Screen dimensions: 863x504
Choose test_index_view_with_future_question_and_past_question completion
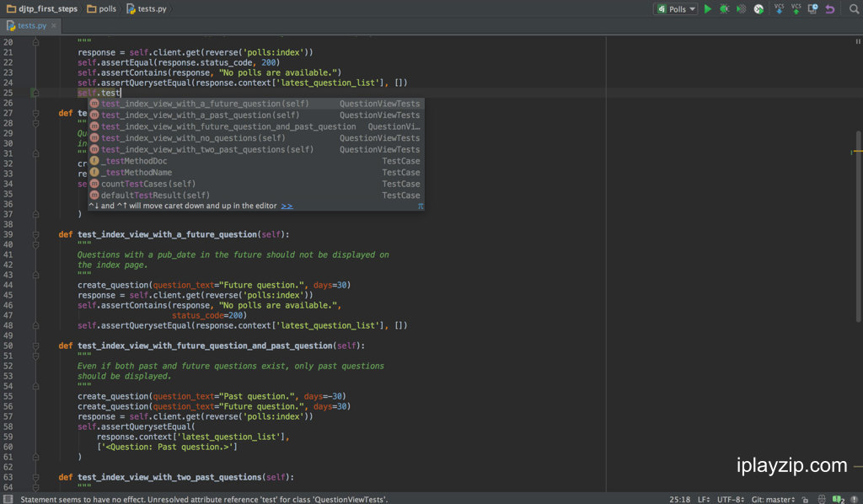[256, 126]
